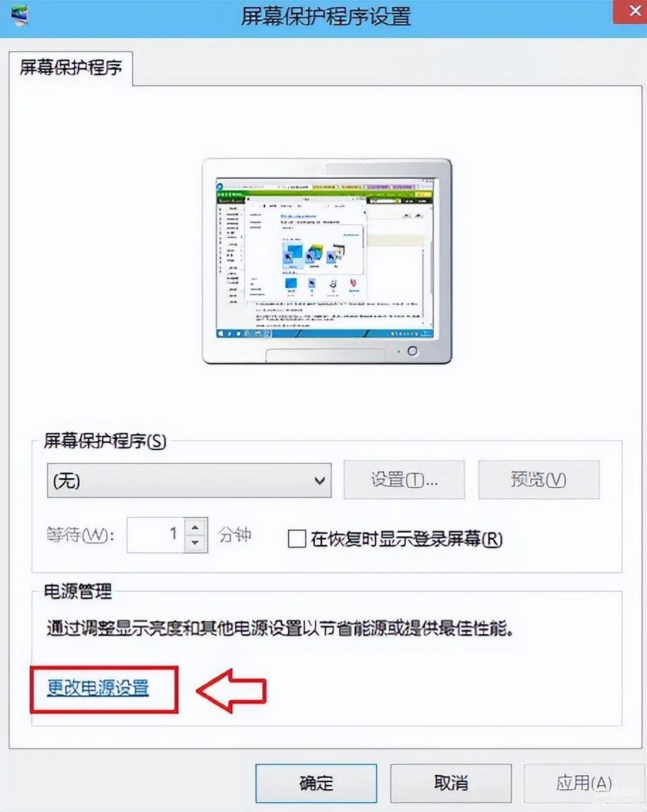
Task: Click the 应用(A) button
Action: [584, 783]
